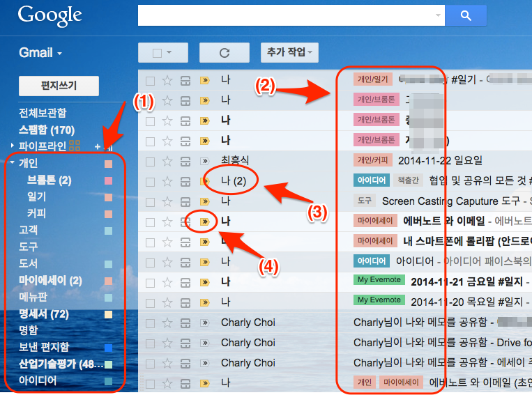Collapse the 개인 label tree
This screenshot has height=395, width=532.
[x=13, y=162]
